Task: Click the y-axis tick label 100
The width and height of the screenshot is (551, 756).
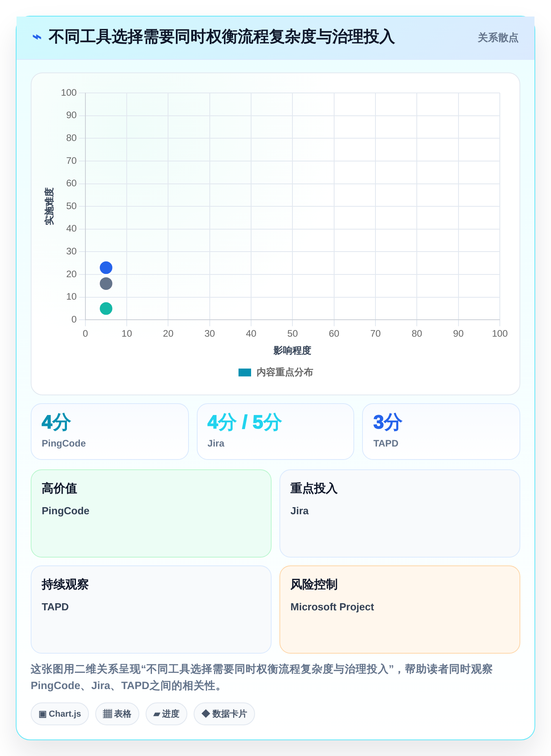Action: tap(69, 93)
